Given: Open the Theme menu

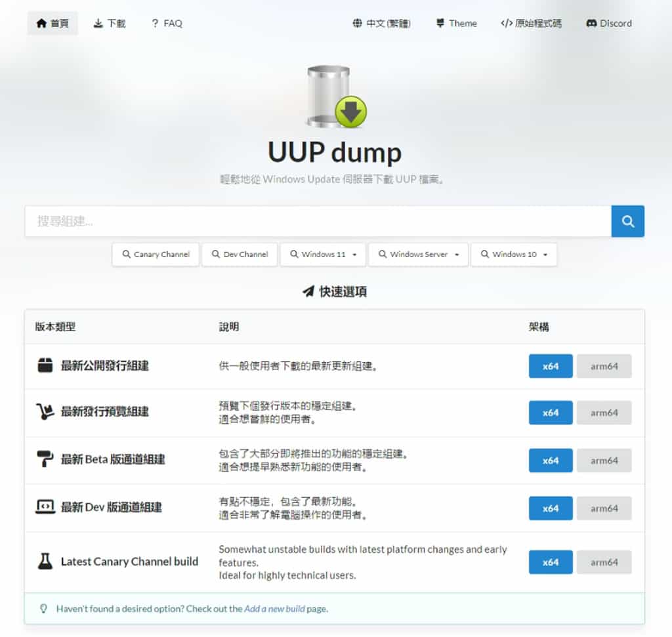Looking at the screenshot, I should 457,23.
